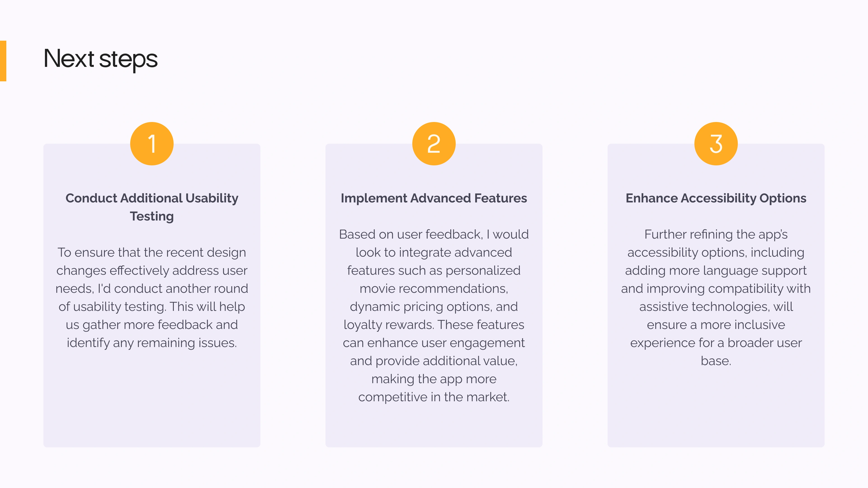Click empty area of second step card
This screenshot has width=868, height=488.
coord(434,428)
